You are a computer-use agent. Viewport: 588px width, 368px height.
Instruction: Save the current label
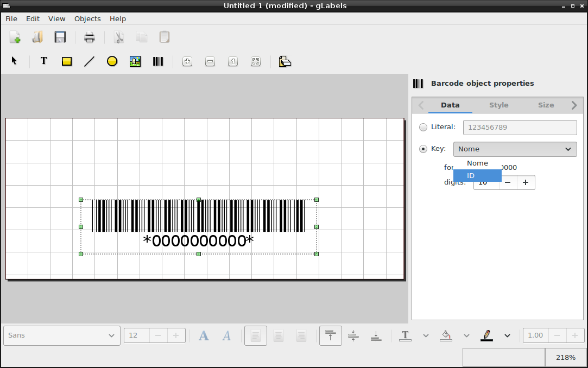[x=60, y=37]
